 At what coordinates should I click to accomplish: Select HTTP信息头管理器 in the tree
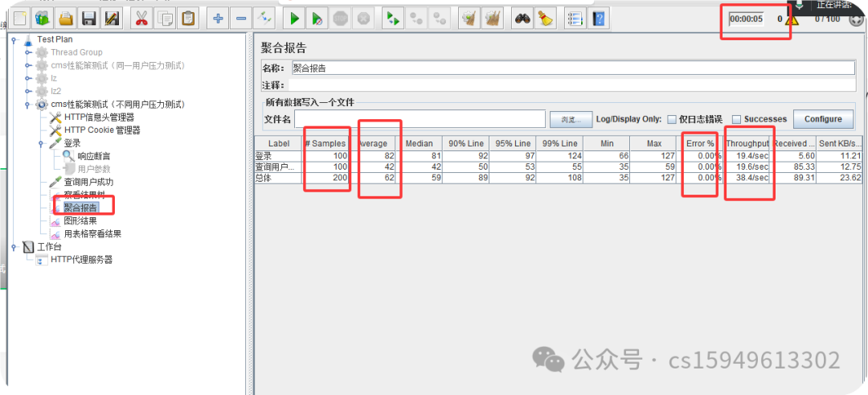pos(99,117)
